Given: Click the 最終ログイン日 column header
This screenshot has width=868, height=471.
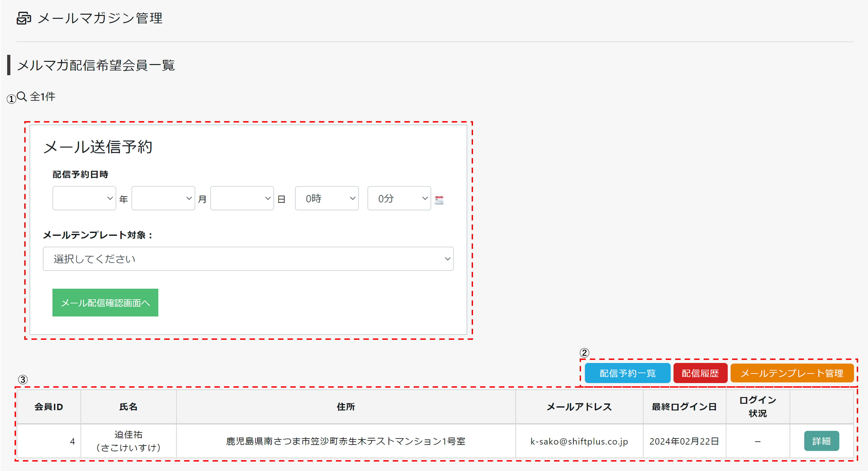Looking at the screenshot, I should pyautogui.click(x=684, y=407).
